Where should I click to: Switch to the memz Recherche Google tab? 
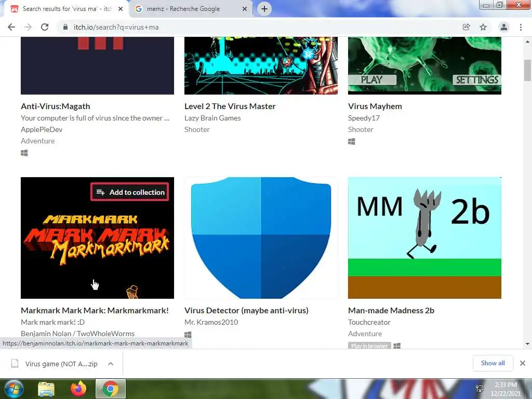pyautogui.click(x=191, y=9)
